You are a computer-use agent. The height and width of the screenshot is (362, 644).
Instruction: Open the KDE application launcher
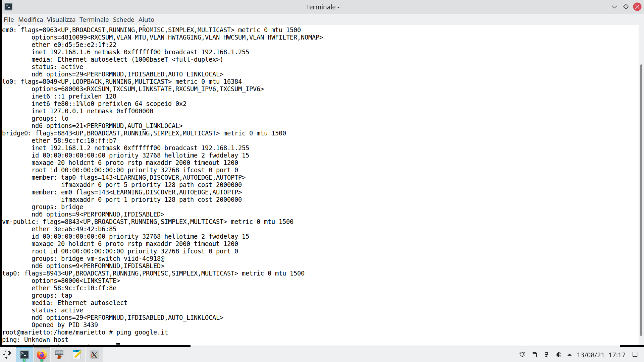(x=7, y=354)
